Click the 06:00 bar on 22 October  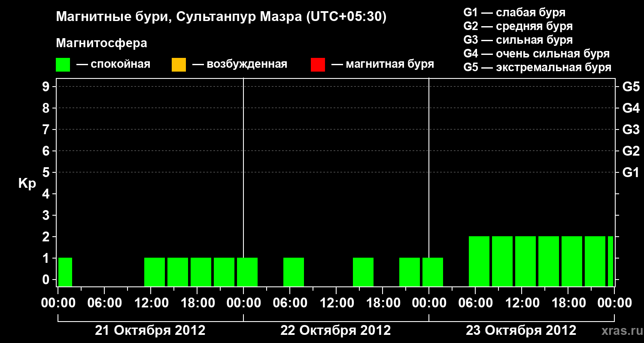(294, 272)
